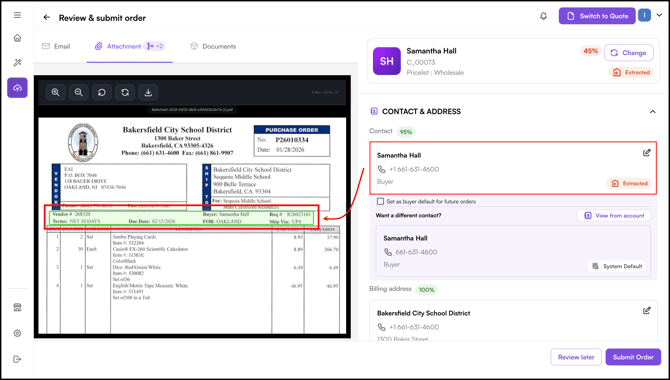This screenshot has width=670, height=380.
Task: Enable Set as buyer default for future orders
Action: [380, 201]
